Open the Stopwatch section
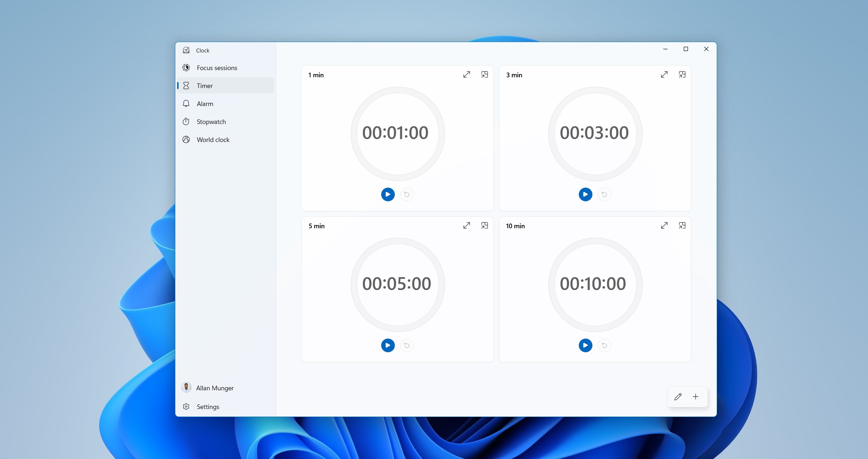This screenshot has width=868, height=459. (211, 121)
